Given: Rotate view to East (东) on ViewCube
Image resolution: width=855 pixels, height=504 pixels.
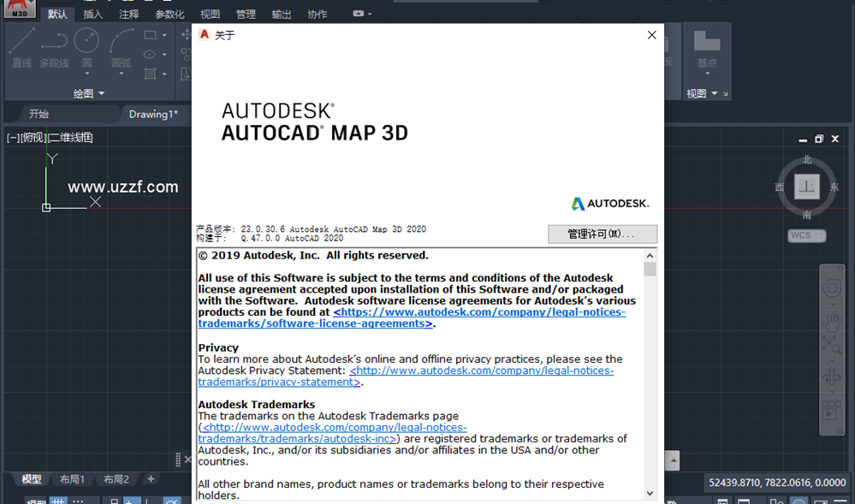Looking at the screenshot, I should tap(834, 187).
